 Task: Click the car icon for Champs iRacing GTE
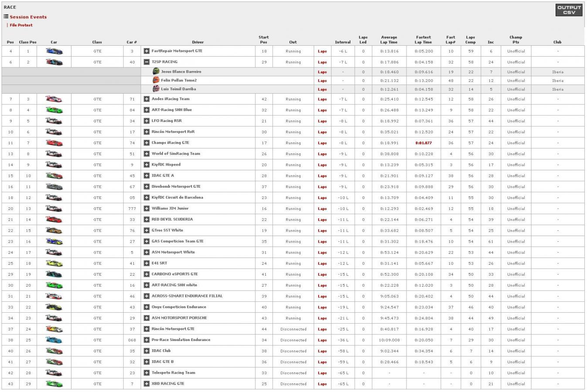54,143
